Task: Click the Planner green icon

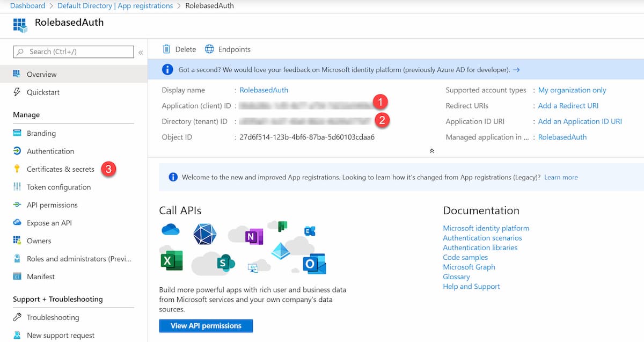Action: coord(283,226)
